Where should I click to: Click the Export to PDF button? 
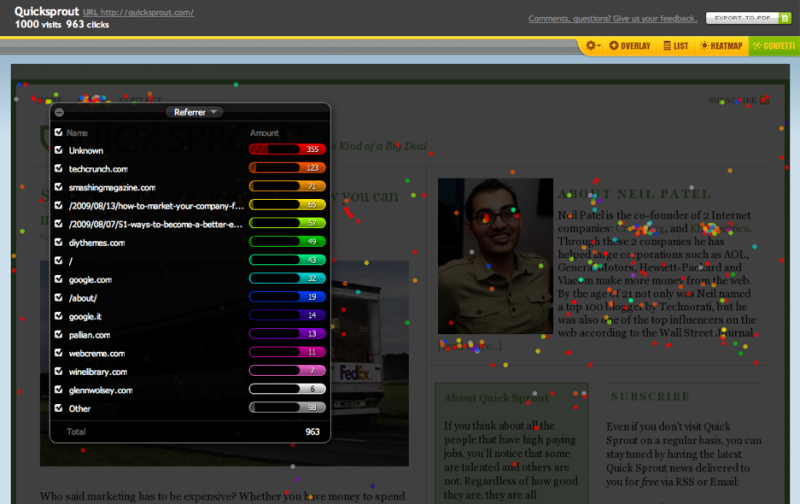click(748, 18)
